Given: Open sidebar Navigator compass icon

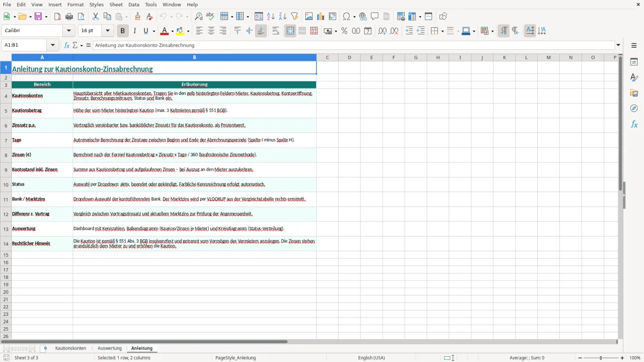Looking at the screenshot, I should 634,108.
